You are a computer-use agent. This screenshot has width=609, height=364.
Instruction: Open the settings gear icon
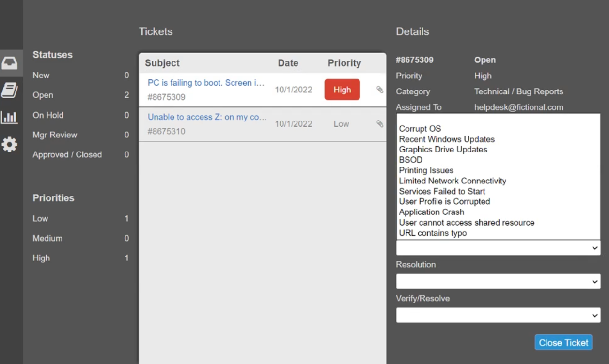[10, 144]
